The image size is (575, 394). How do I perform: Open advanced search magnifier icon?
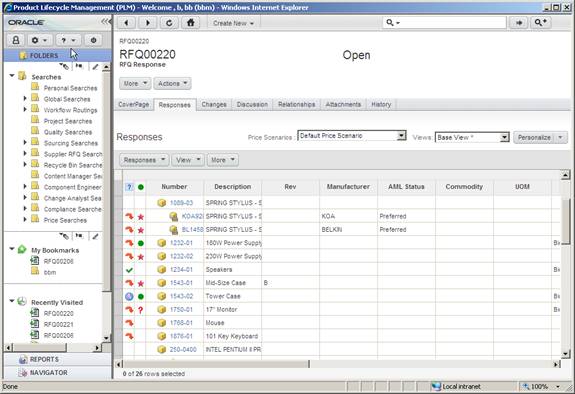pos(541,23)
